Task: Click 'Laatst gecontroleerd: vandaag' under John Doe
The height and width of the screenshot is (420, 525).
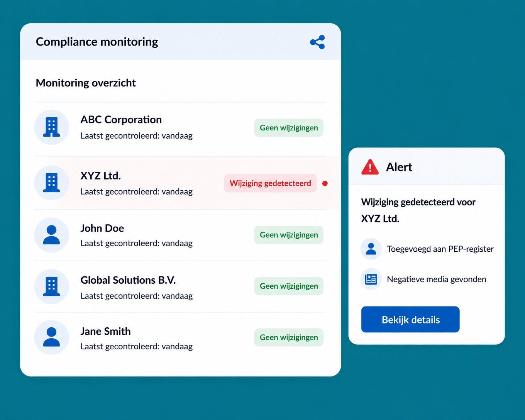Action: (x=136, y=243)
